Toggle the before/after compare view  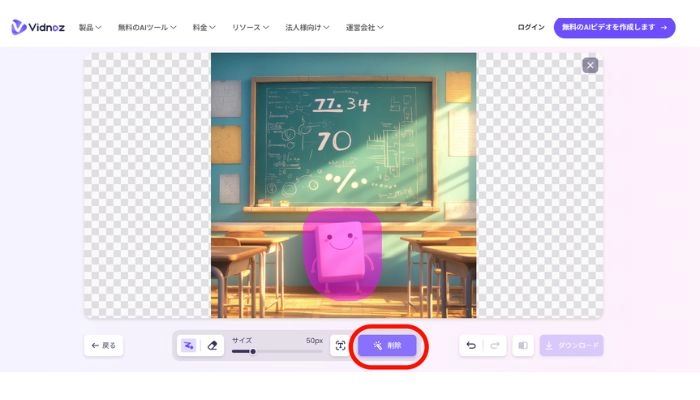pyautogui.click(x=522, y=345)
